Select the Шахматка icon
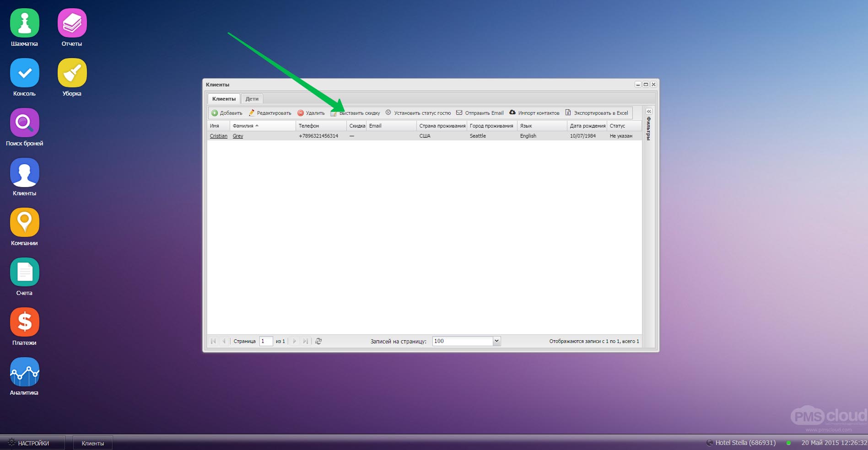 pyautogui.click(x=24, y=22)
